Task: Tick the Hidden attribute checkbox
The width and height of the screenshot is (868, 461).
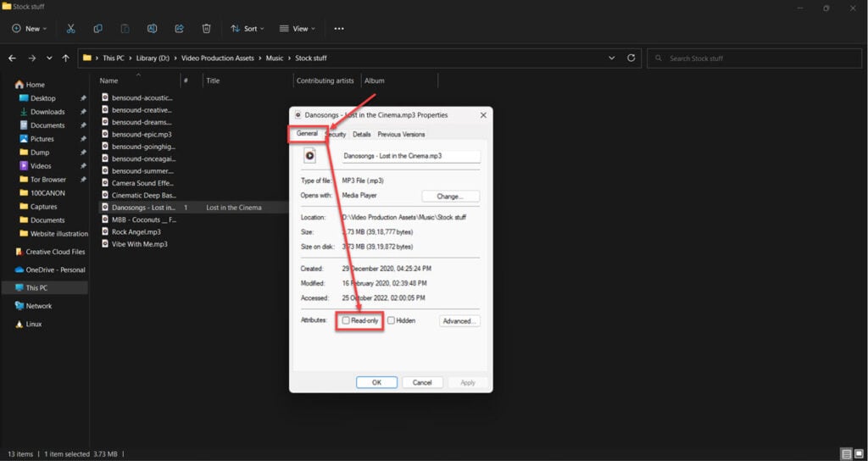Action: point(391,320)
